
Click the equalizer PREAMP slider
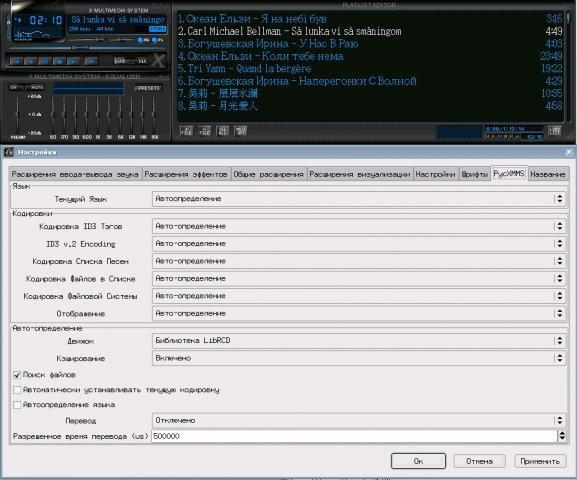point(17,114)
